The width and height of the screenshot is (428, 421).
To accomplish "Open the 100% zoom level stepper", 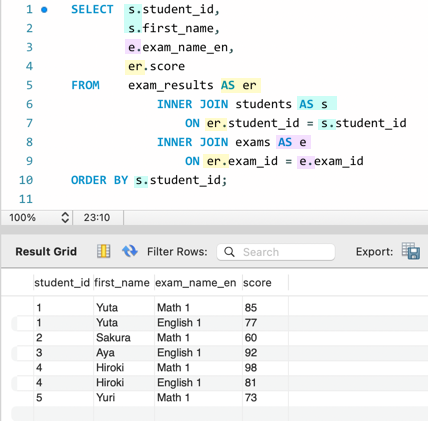I will click(x=65, y=218).
